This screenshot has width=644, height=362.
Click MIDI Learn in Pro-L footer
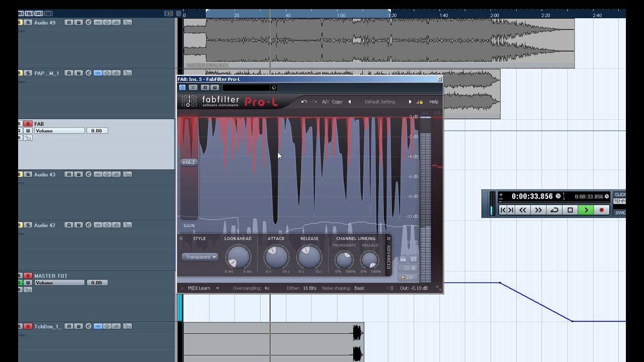[x=199, y=288]
